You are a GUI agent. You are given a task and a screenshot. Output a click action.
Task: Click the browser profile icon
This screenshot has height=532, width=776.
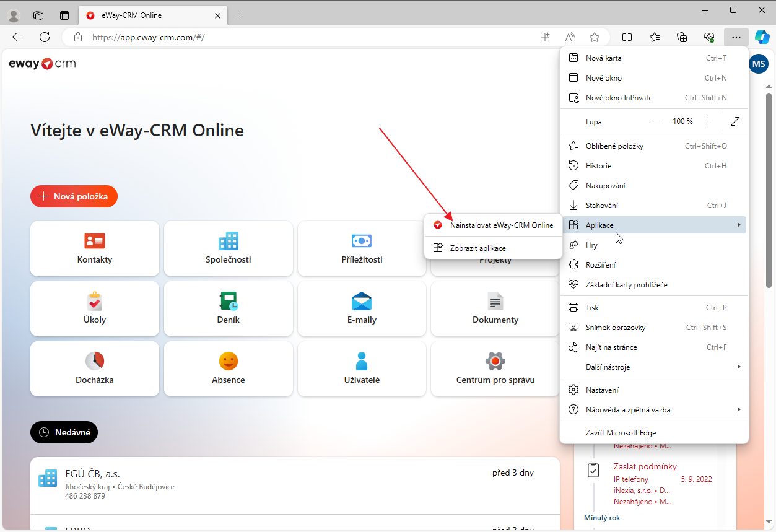13,15
